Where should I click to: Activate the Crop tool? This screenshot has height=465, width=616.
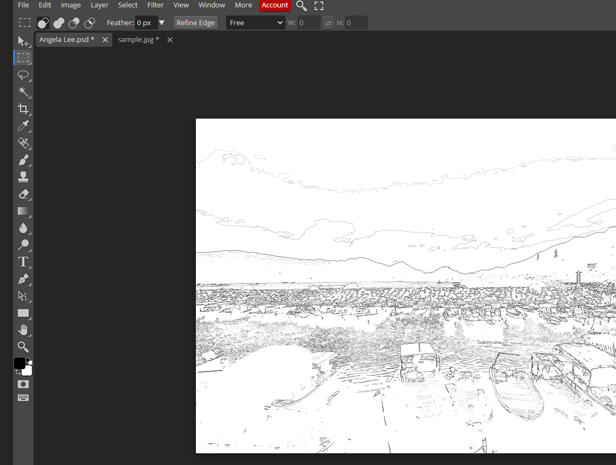pyautogui.click(x=23, y=109)
